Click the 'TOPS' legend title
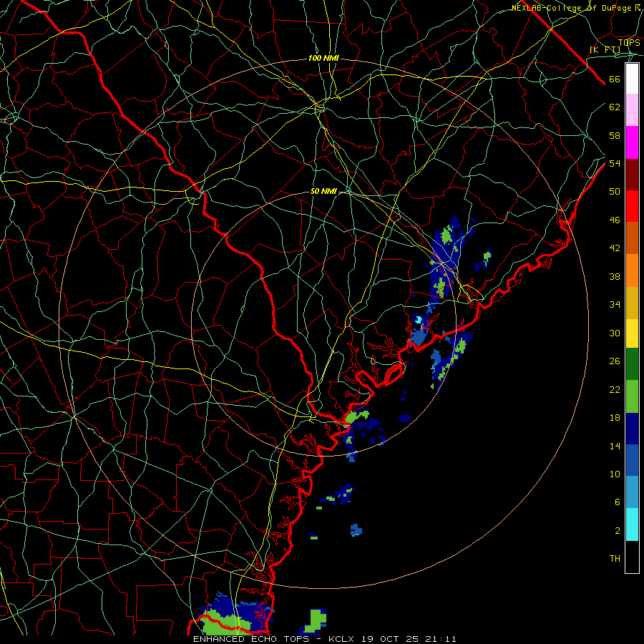The image size is (644, 644). coord(629,43)
